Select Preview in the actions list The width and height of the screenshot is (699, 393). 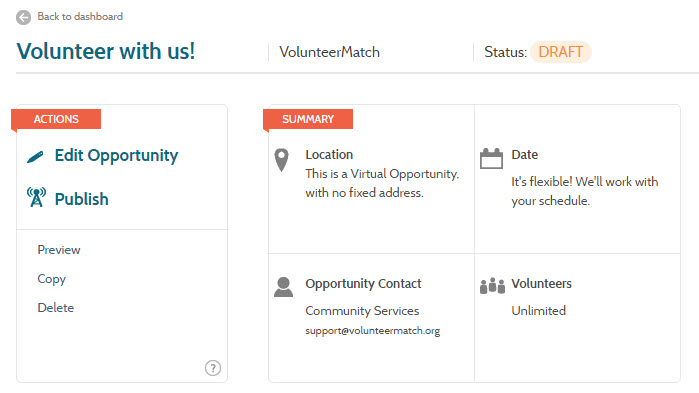pos(59,250)
